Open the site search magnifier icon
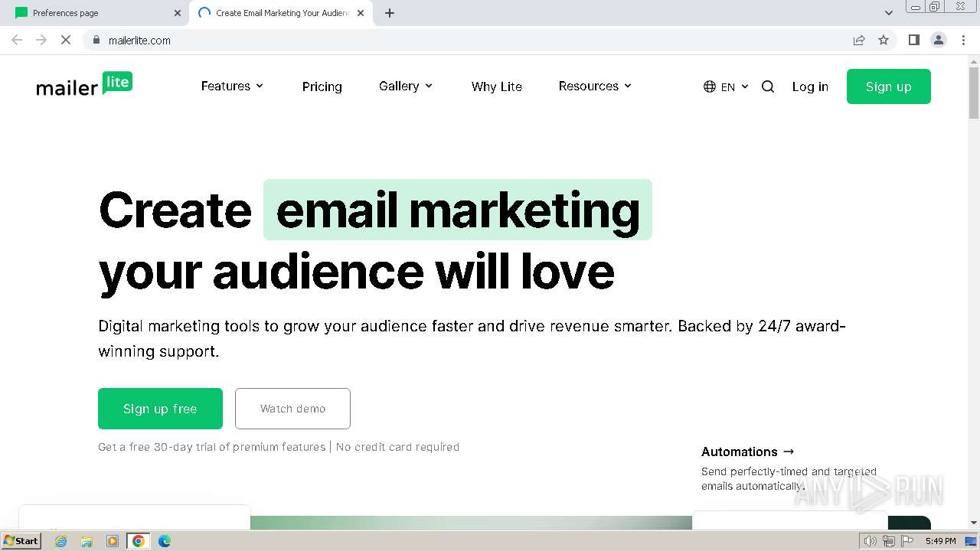980x551 pixels. coord(768,86)
